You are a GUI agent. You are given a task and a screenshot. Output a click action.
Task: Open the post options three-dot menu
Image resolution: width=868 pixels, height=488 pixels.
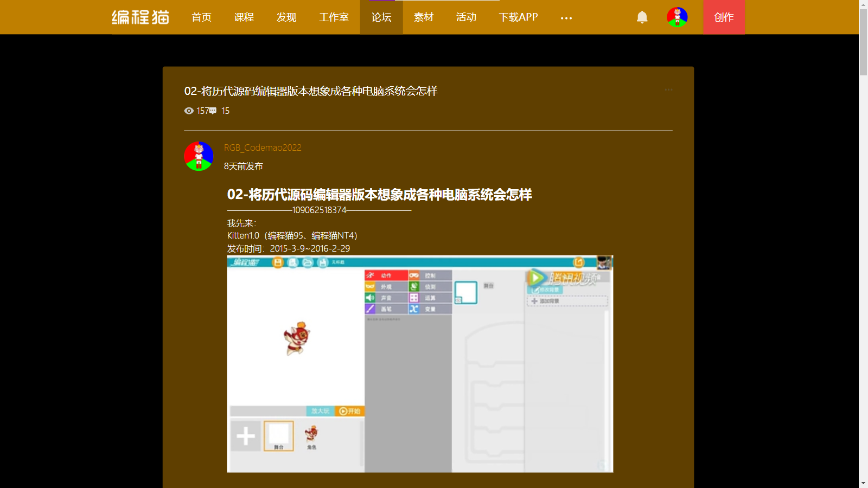coord(668,89)
